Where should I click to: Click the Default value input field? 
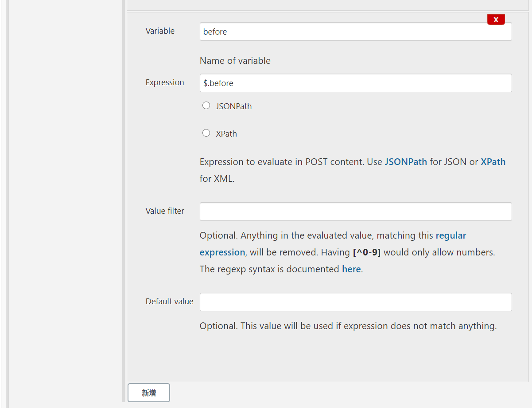355,302
